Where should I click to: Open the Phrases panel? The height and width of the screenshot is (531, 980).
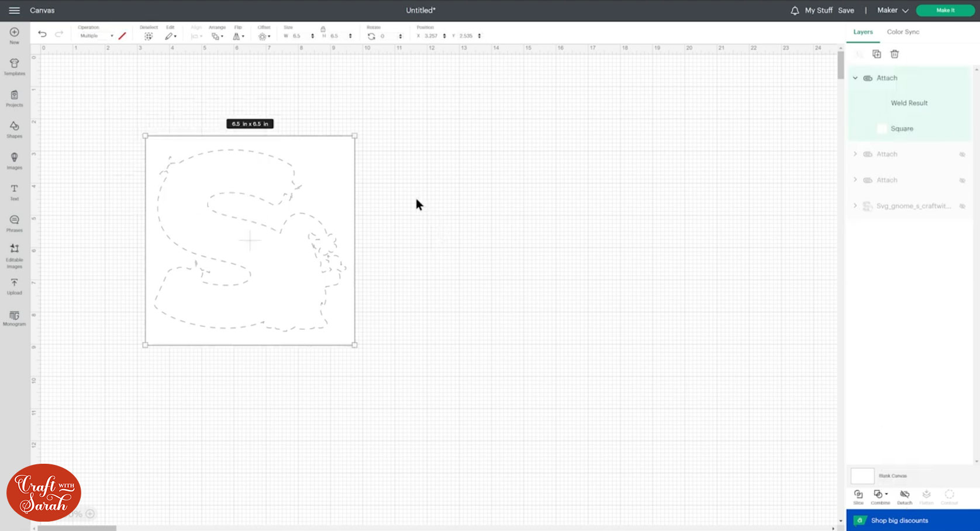coord(15,223)
